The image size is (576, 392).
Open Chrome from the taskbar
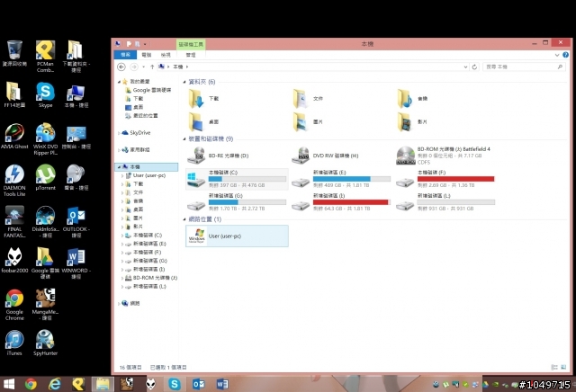click(x=31, y=384)
